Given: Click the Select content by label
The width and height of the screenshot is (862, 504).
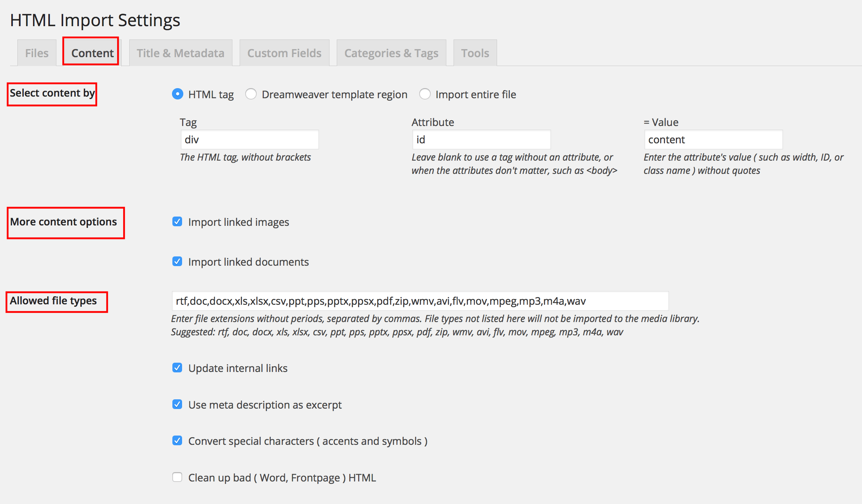Looking at the screenshot, I should 52,93.
